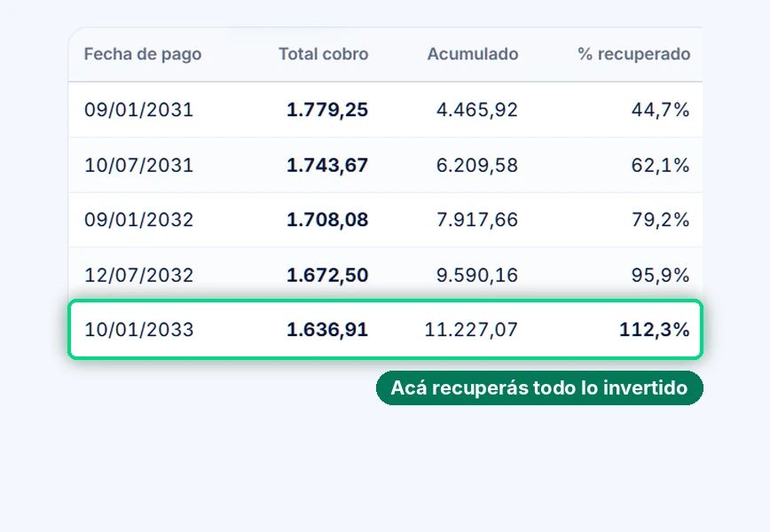Select the amount 1.672,50
The image size is (770, 532).
pyautogui.click(x=327, y=275)
